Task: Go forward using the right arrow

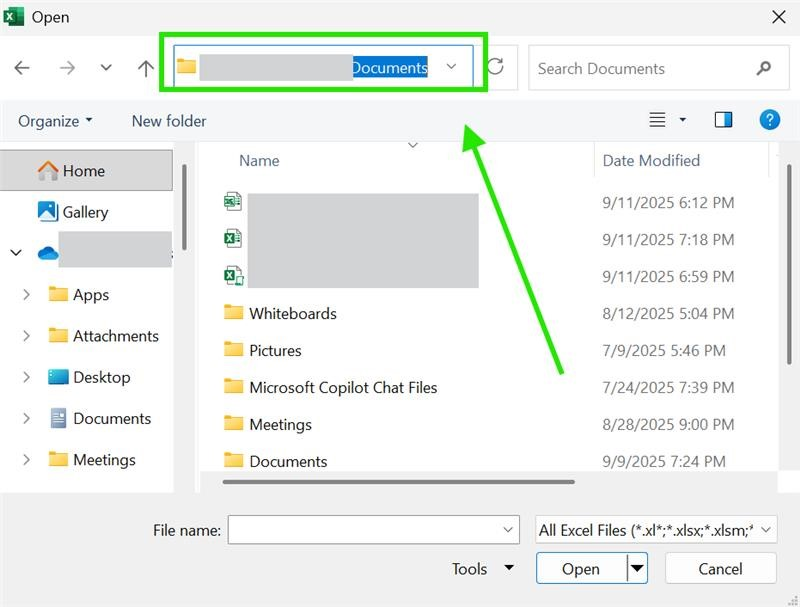Action: [67, 67]
